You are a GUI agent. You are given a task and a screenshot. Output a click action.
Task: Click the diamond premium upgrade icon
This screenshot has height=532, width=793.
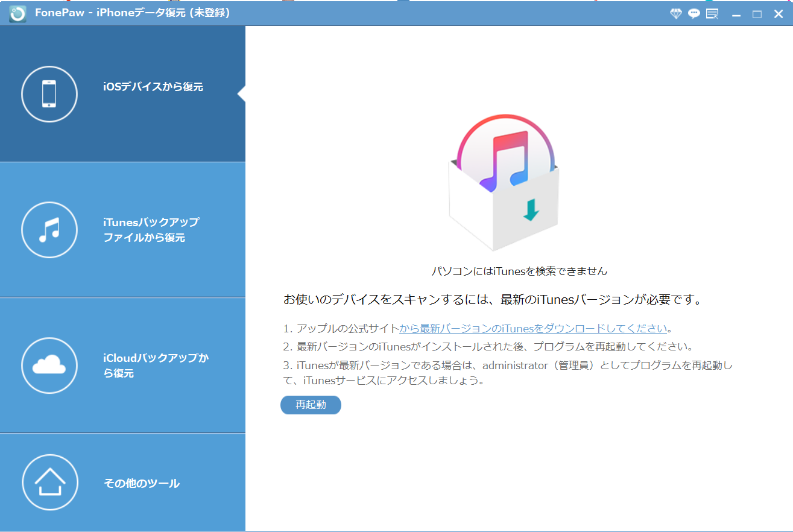(676, 14)
